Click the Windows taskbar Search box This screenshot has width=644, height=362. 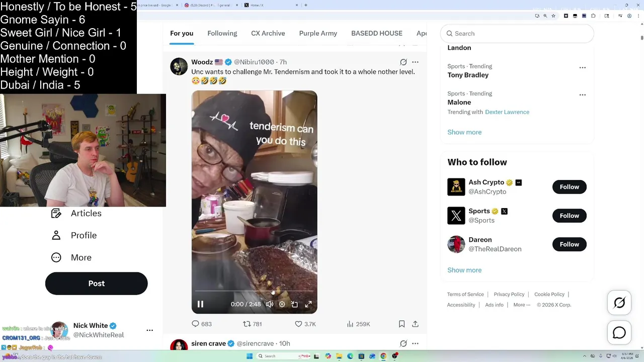[283, 356]
